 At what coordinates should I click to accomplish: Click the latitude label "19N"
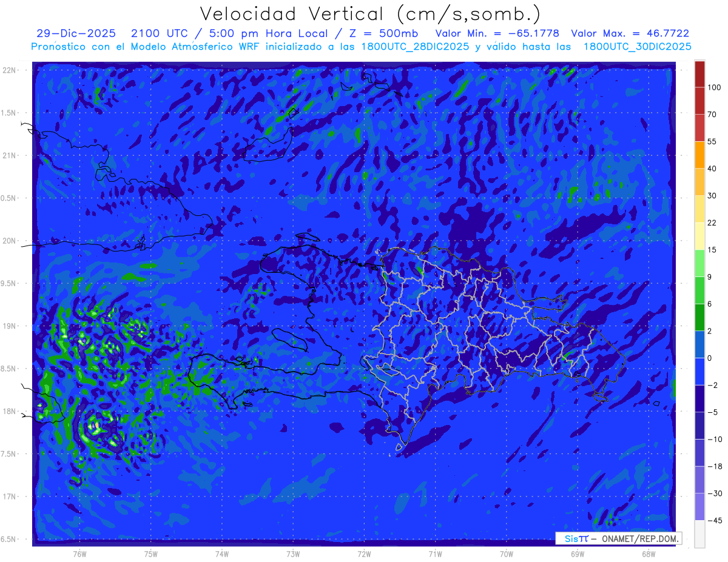coord(9,326)
